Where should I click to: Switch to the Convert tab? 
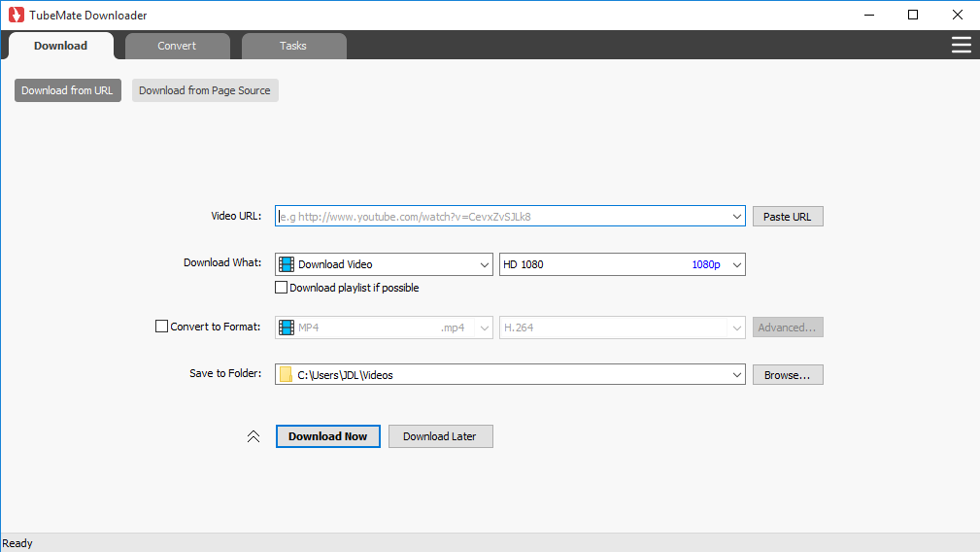[177, 46]
